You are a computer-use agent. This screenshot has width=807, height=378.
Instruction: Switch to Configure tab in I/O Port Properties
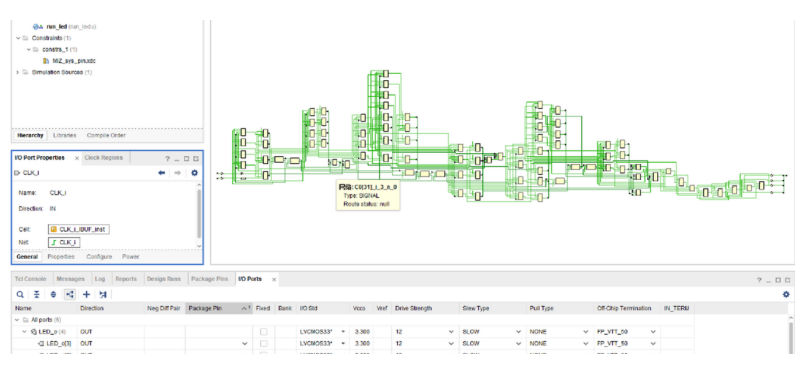click(x=99, y=256)
